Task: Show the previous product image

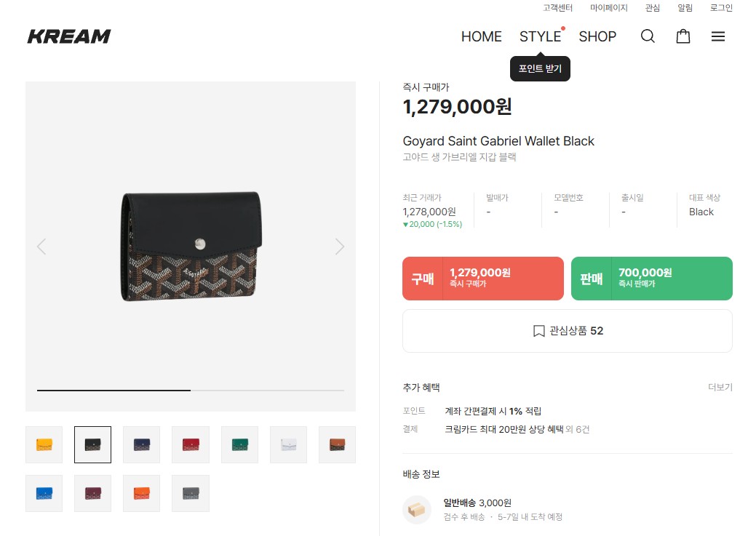Action: (41, 247)
